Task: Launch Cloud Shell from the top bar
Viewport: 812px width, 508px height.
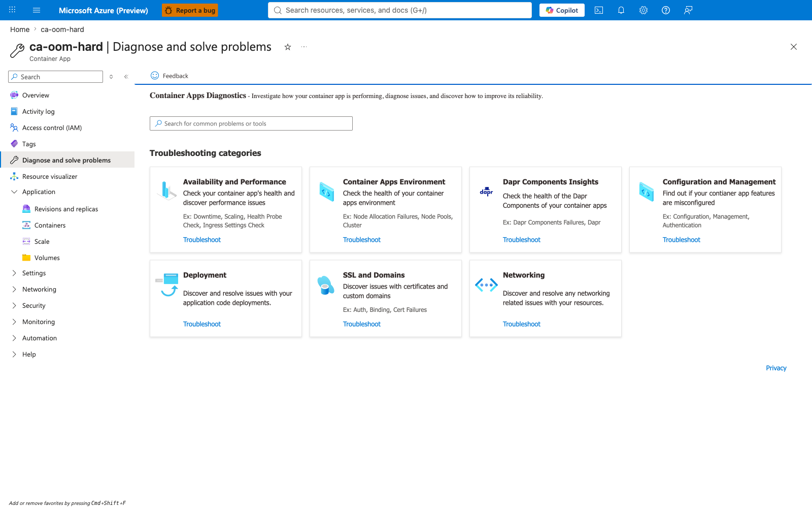Action: pyautogui.click(x=599, y=10)
